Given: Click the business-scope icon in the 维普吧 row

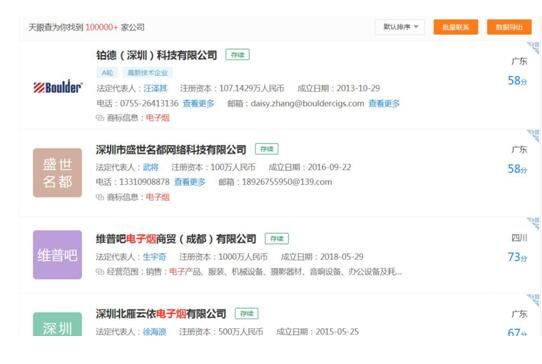Looking at the screenshot, I should (100, 272).
